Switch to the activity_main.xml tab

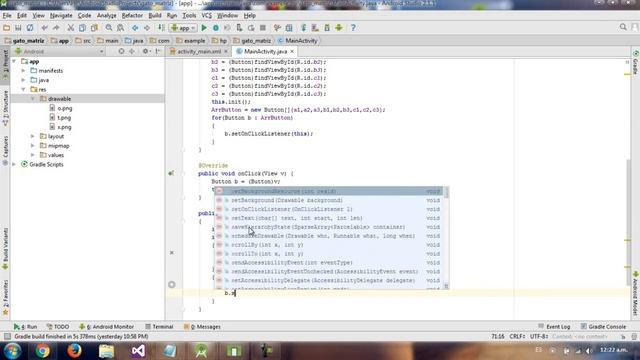click(x=199, y=51)
